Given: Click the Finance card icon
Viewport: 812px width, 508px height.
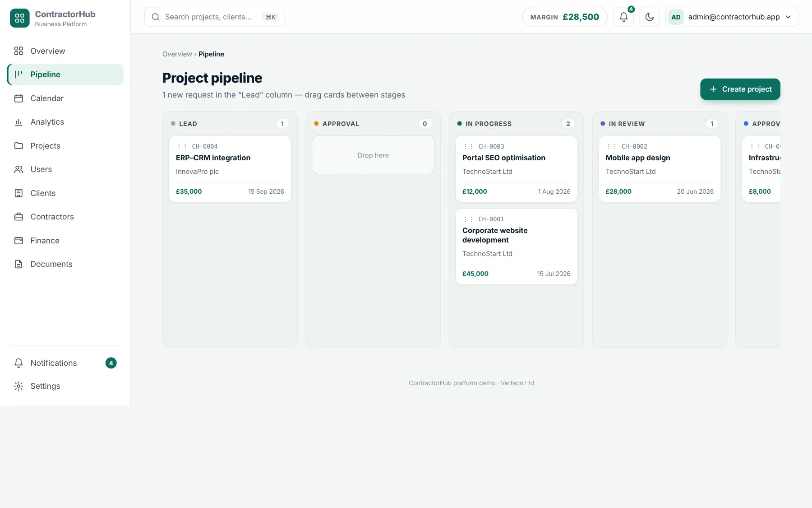Looking at the screenshot, I should 18,241.
